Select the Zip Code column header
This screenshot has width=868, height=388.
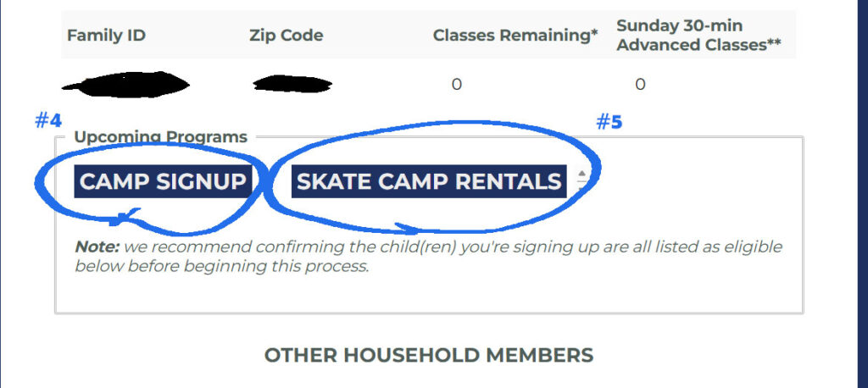coord(287,36)
